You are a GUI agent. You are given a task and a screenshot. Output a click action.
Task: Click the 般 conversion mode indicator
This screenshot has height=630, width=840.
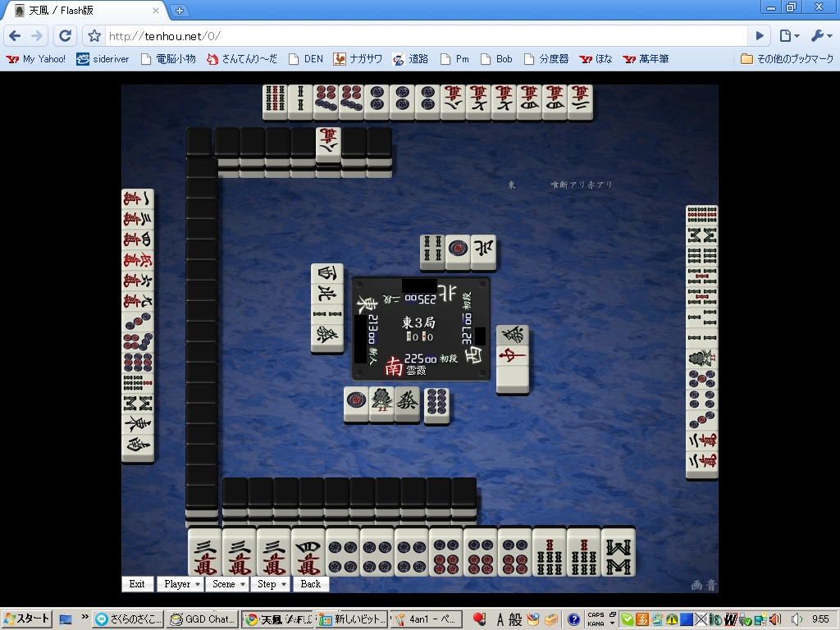tap(515, 620)
